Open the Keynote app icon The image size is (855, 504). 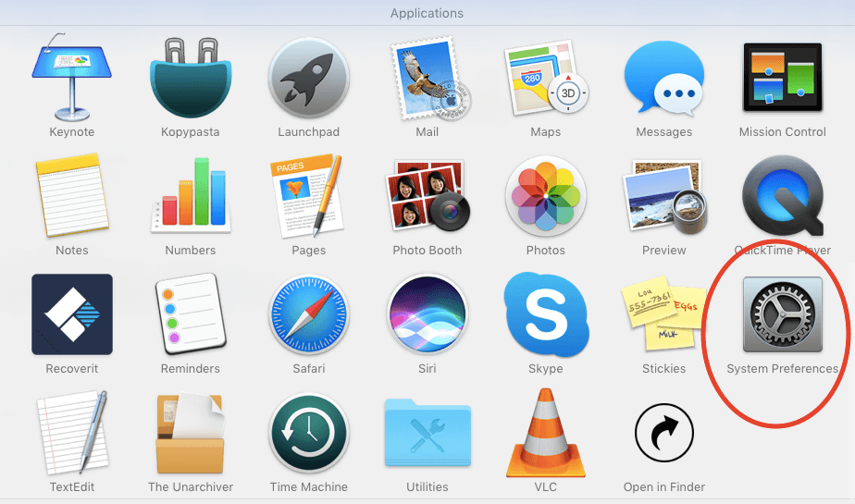point(72,78)
